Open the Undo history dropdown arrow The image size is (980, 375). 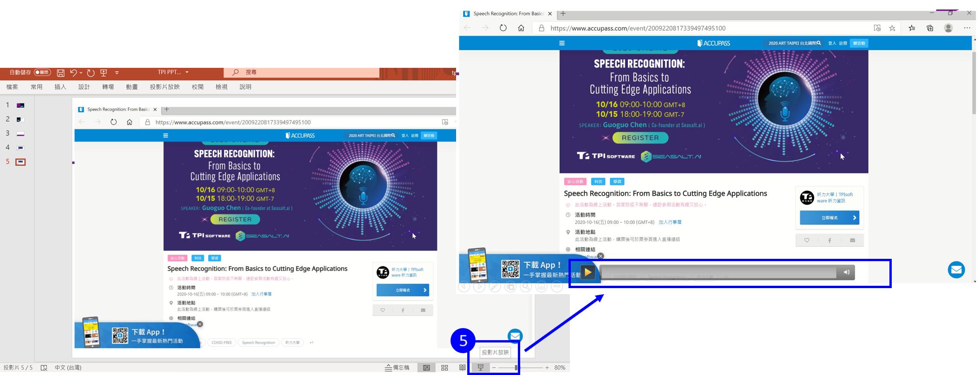[81, 72]
